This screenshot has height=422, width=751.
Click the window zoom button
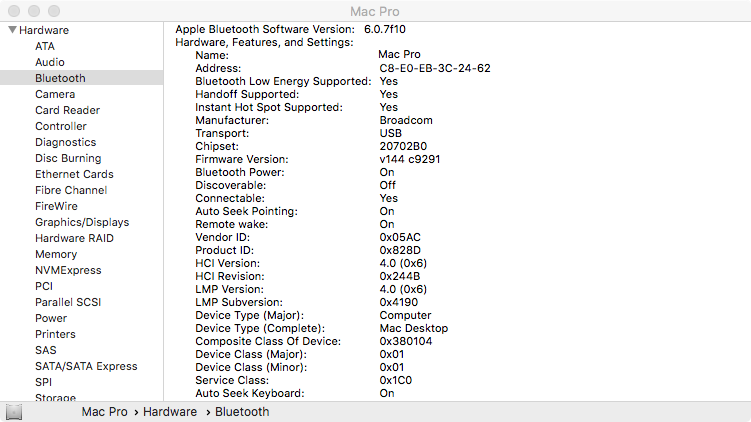54,11
